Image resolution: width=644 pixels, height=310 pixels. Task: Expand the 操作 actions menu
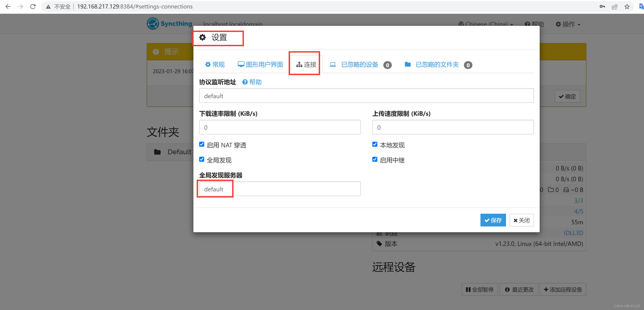coord(568,24)
